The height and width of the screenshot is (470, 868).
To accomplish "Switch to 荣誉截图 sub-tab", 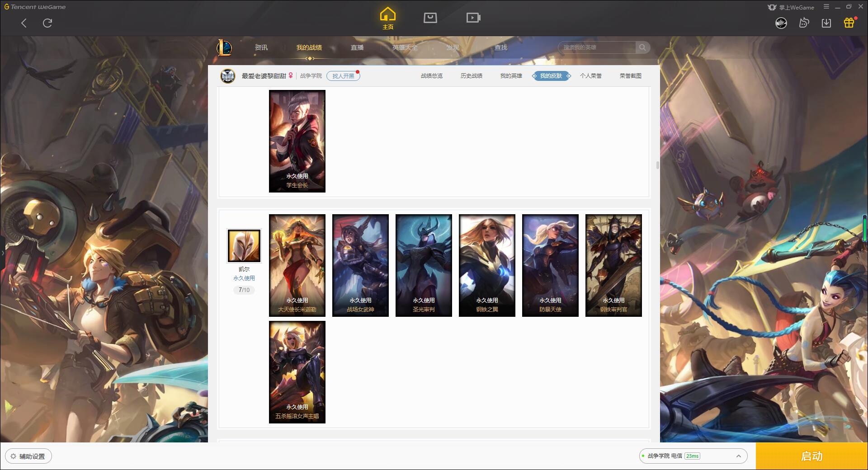I will click(x=631, y=76).
